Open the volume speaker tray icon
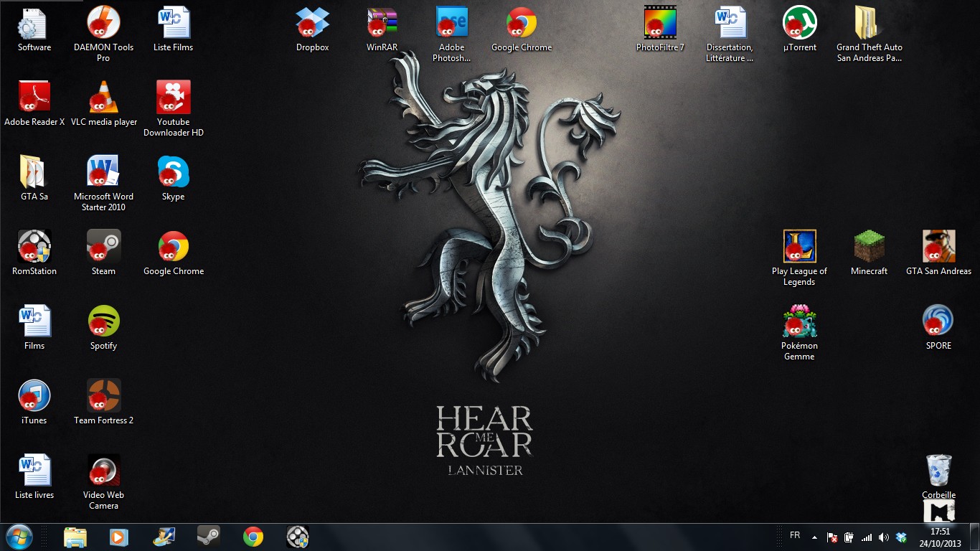The width and height of the screenshot is (980, 551). [x=884, y=537]
